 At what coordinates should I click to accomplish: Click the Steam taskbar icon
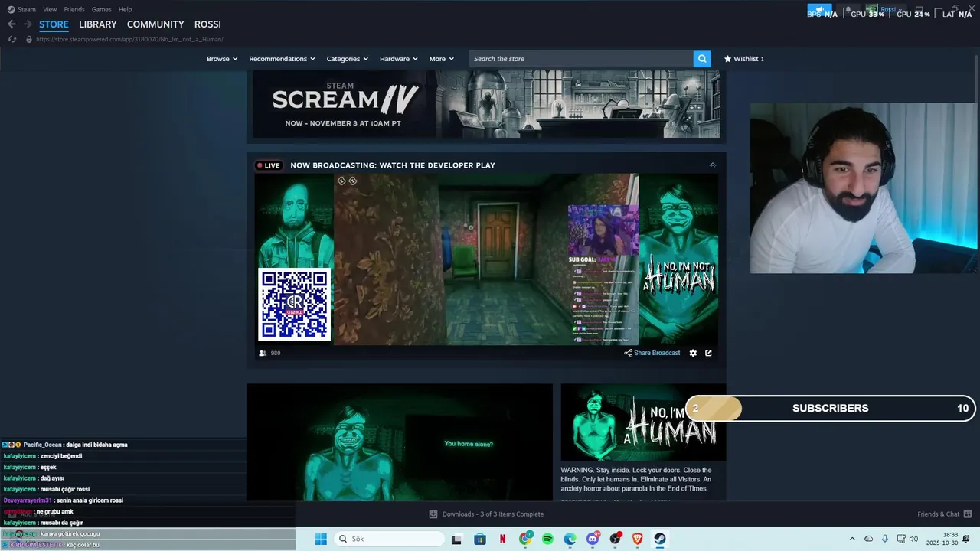(x=659, y=539)
